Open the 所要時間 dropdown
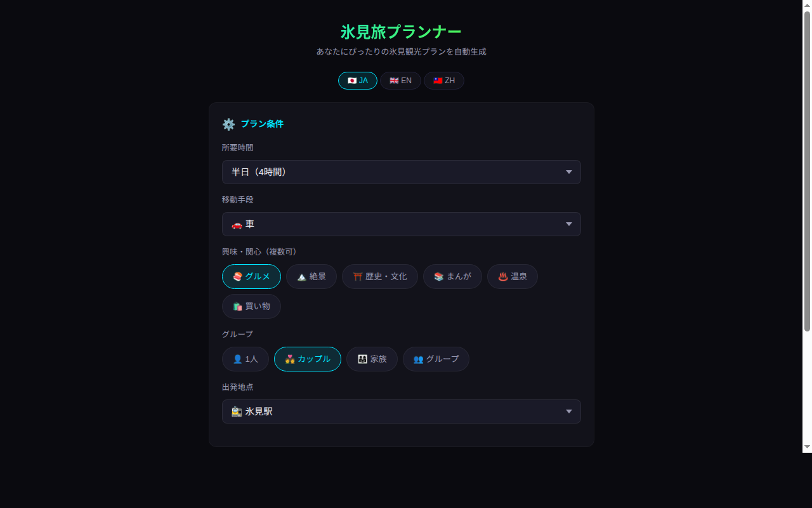Screen dimensions: 812x508 (401, 172)
